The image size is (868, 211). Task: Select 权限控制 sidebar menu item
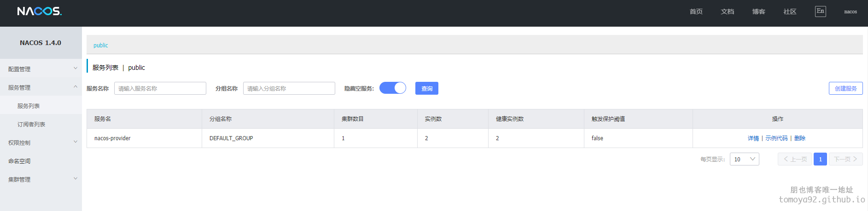[41, 143]
